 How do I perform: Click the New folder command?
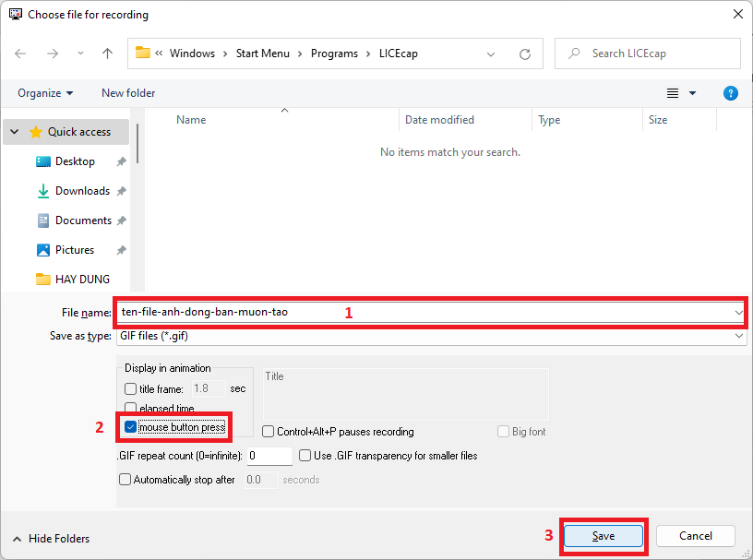click(128, 93)
